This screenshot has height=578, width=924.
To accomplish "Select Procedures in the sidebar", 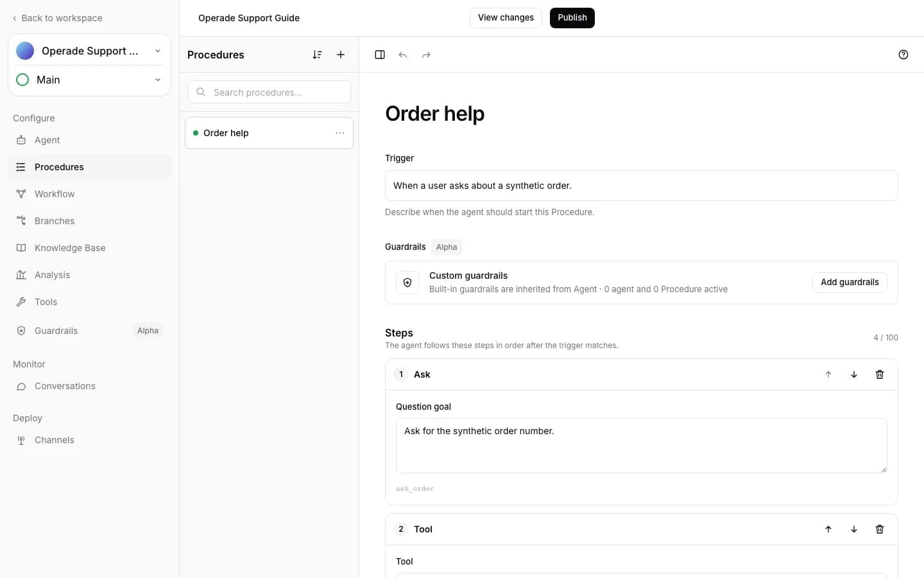I will click(89, 167).
